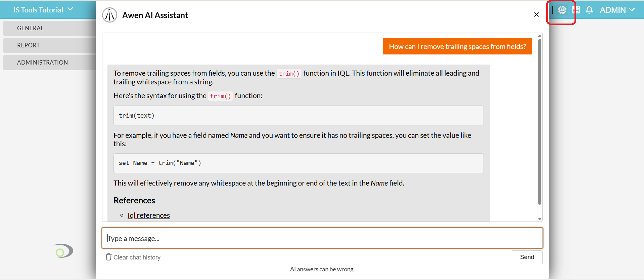Click the Awen logo icon

[109, 15]
